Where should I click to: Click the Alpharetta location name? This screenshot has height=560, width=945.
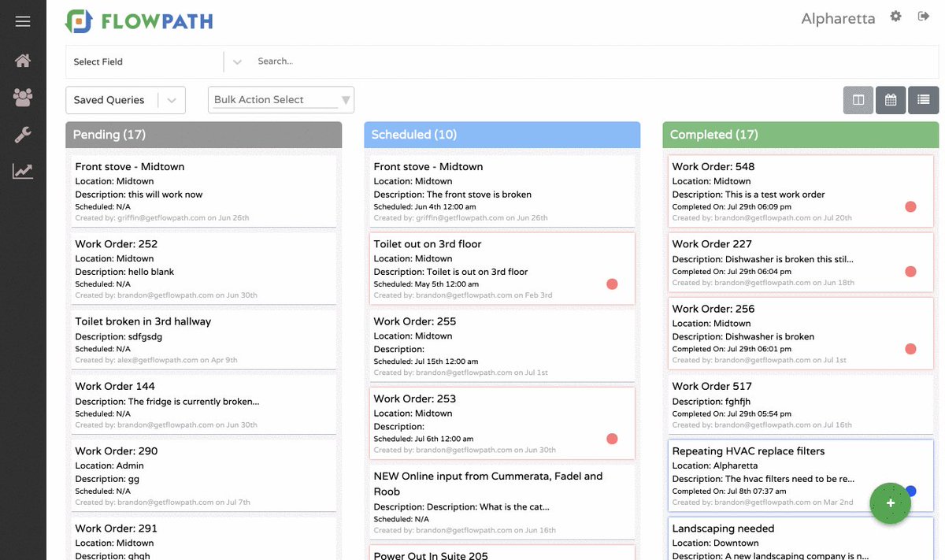[x=838, y=19]
